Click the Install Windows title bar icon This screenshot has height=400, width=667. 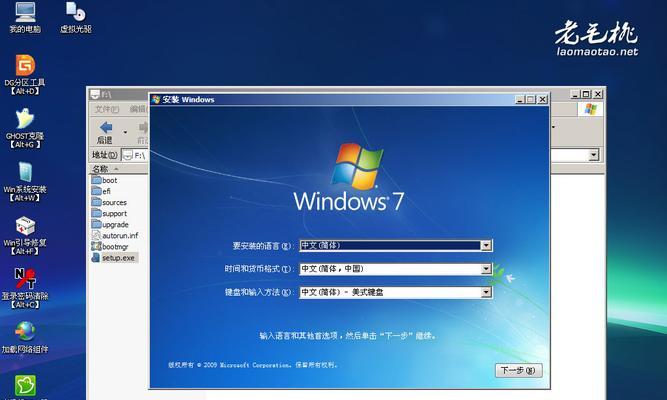(156, 100)
